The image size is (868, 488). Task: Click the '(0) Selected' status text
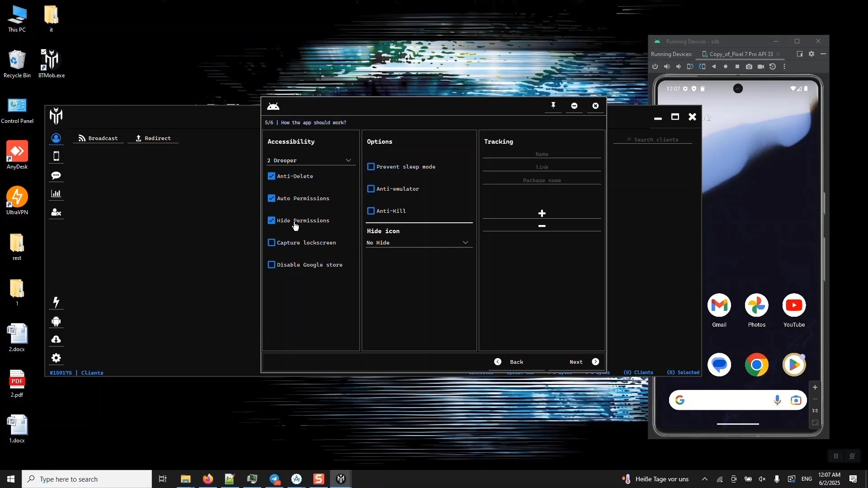(683, 373)
